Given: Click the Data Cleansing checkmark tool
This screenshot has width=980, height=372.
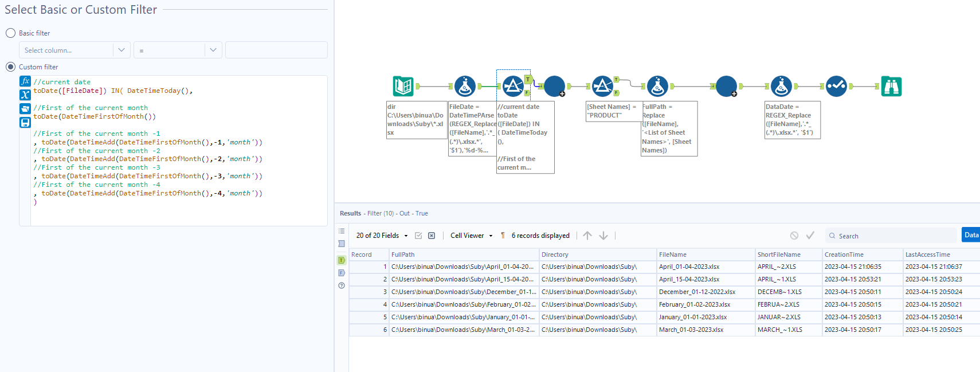Looking at the screenshot, I should pos(836,87).
